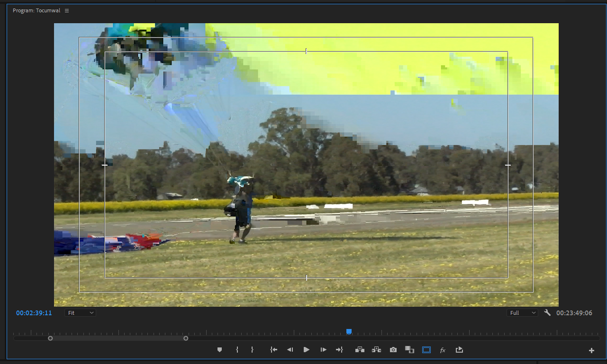The height and width of the screenshot is (364, 607).
Task: Click the Add Marker icon
Action: 219,349
